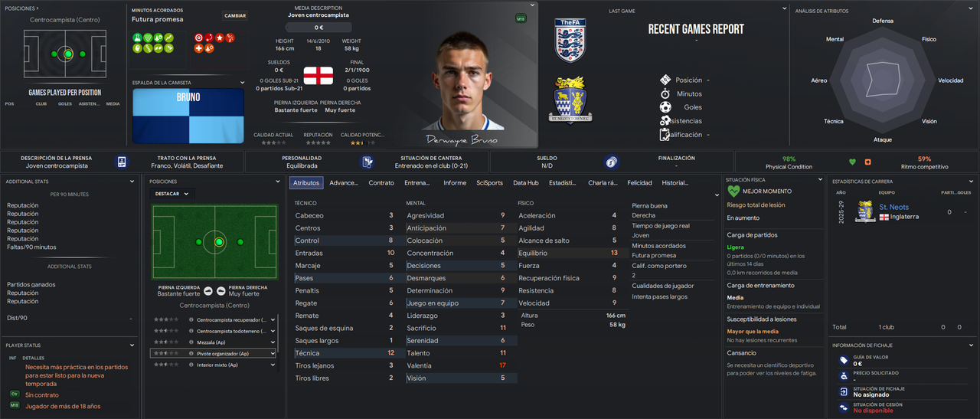Click info icon beside Mezzala (Ap)
Viewport: 980px width, 419px height.
[x=191, y=342]
